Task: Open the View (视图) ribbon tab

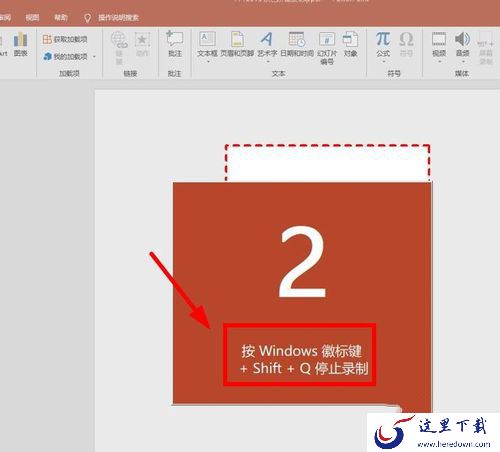Action: click(32, 17)
